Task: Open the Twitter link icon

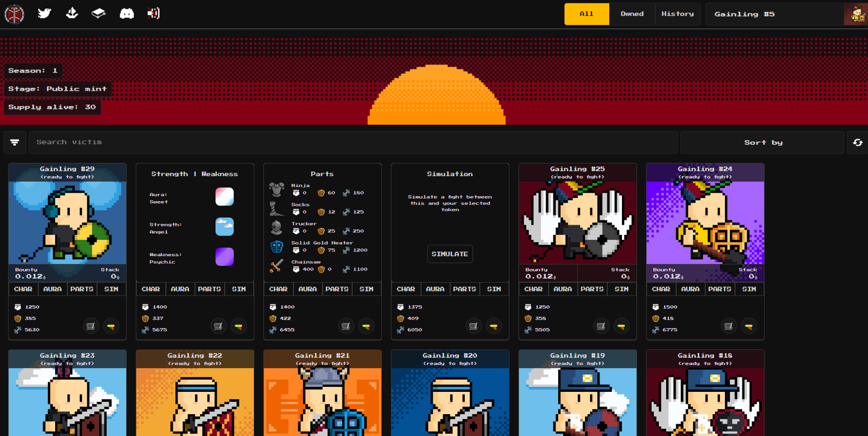Action: tap(44, 13)
